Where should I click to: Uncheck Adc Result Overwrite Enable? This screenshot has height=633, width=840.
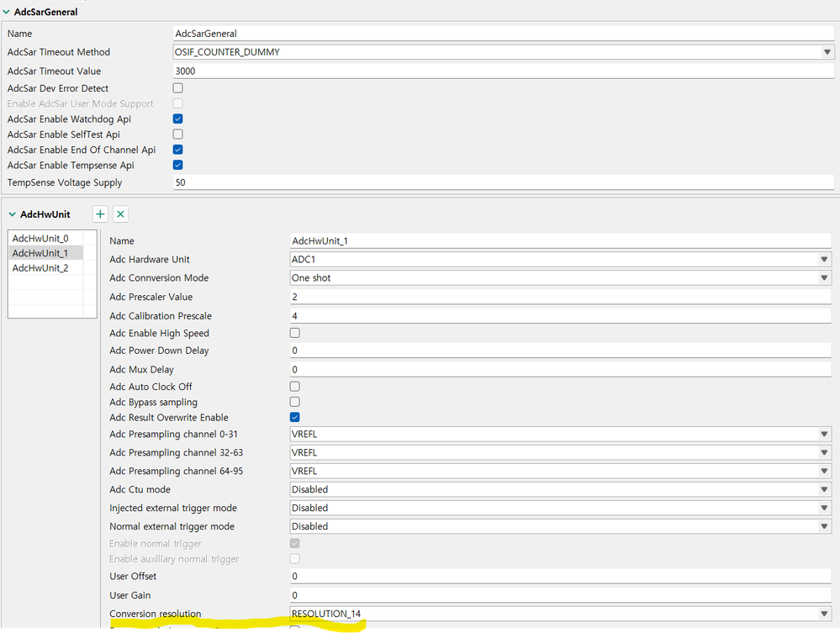(x=294, y=417)
